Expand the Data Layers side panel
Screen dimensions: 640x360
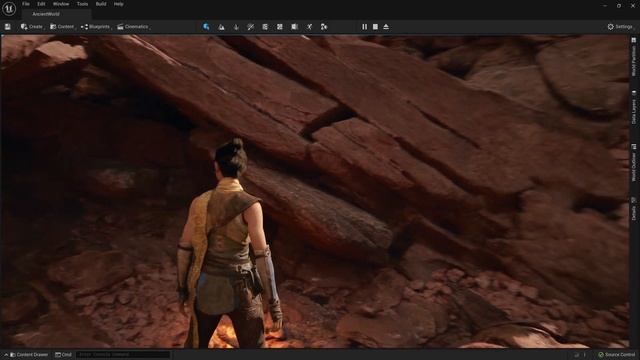tap(634, 107)
